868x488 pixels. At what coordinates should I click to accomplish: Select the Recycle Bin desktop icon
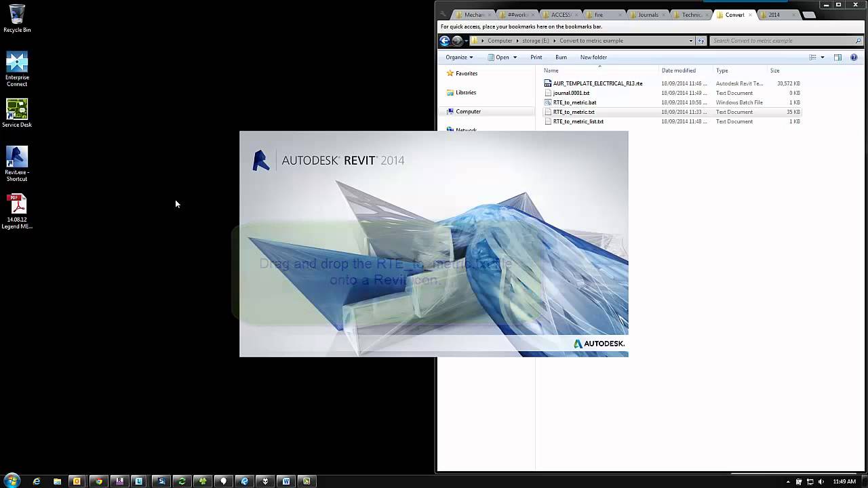(17, 19)
